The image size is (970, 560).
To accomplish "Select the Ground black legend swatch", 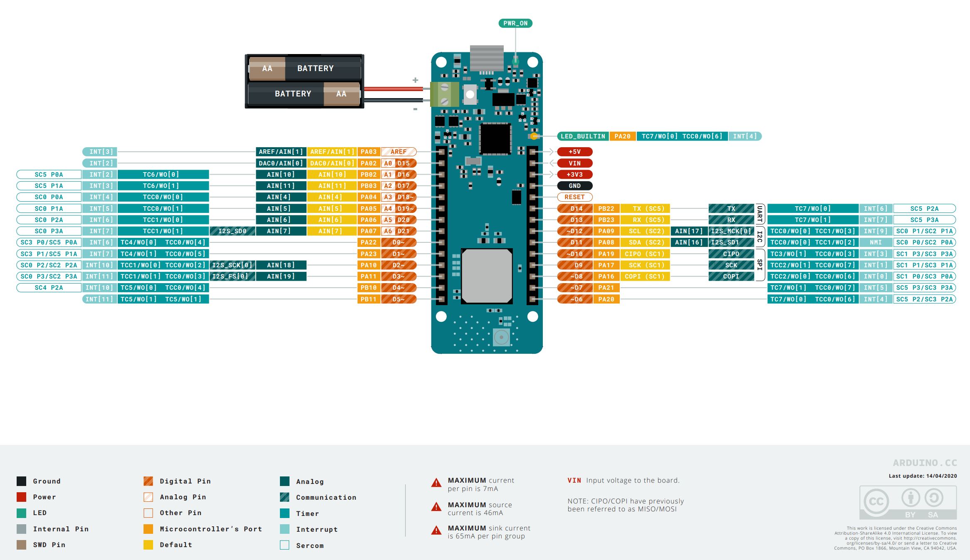I will click(21, 481).
